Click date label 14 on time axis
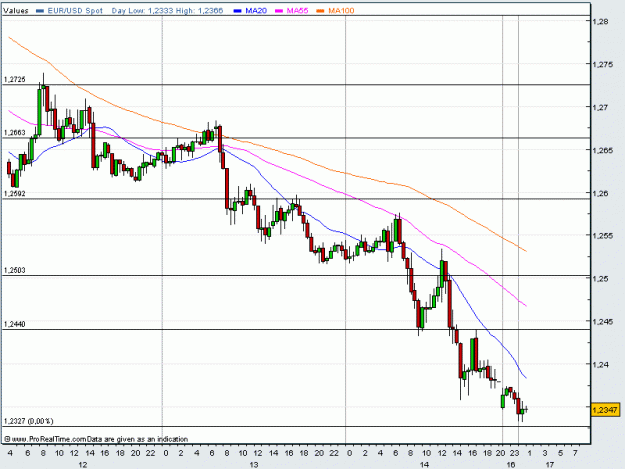The image size is (625, 469). (x=424, y=465)
